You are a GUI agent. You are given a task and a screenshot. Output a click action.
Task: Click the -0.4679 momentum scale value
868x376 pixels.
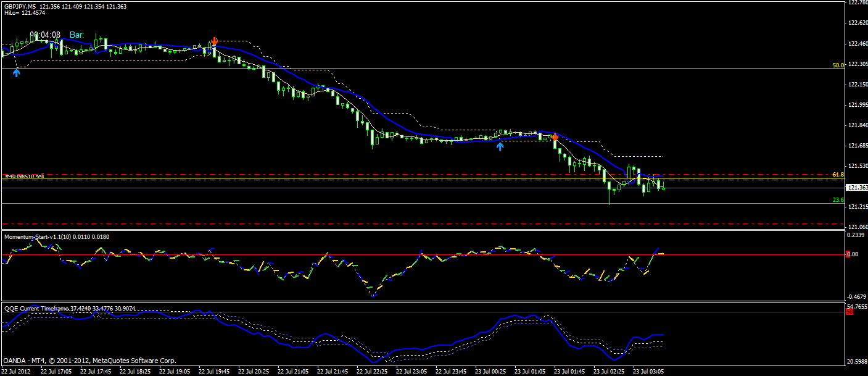[857, 296]
